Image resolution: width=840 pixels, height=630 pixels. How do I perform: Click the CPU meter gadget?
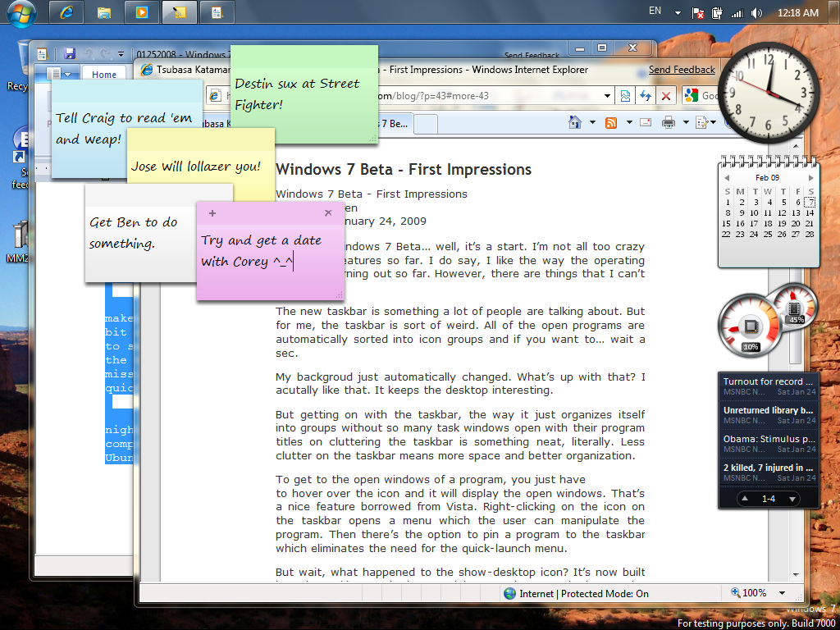pos(751,324)
